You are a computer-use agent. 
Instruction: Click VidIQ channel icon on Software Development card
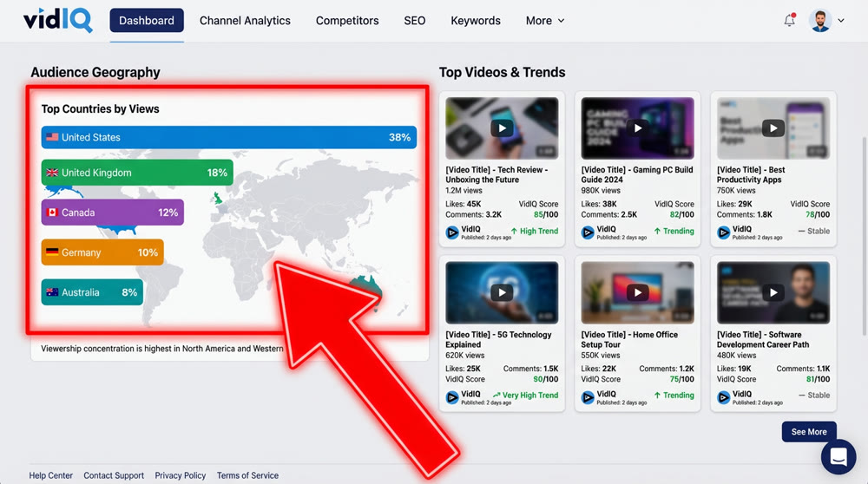724,398
